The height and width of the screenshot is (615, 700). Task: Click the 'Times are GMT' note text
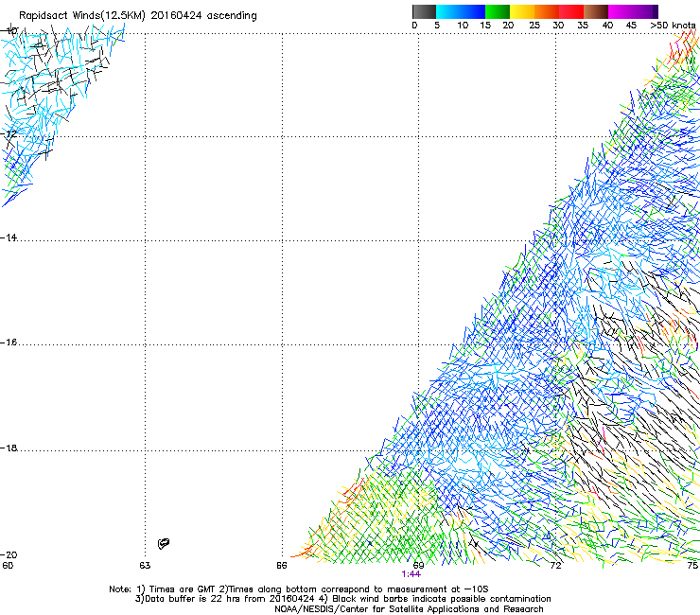tap(183, 589)
